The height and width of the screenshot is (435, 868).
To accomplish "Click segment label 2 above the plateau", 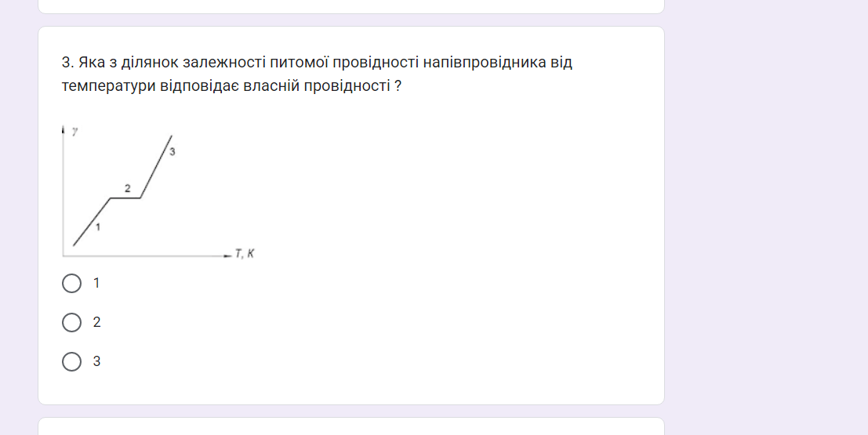I will click(127, 189).
